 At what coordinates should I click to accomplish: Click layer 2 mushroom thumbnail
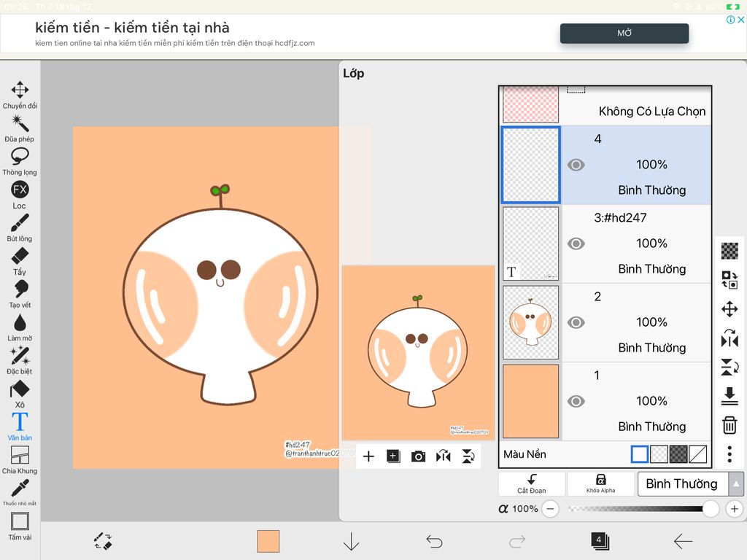[x=531, y=322]
